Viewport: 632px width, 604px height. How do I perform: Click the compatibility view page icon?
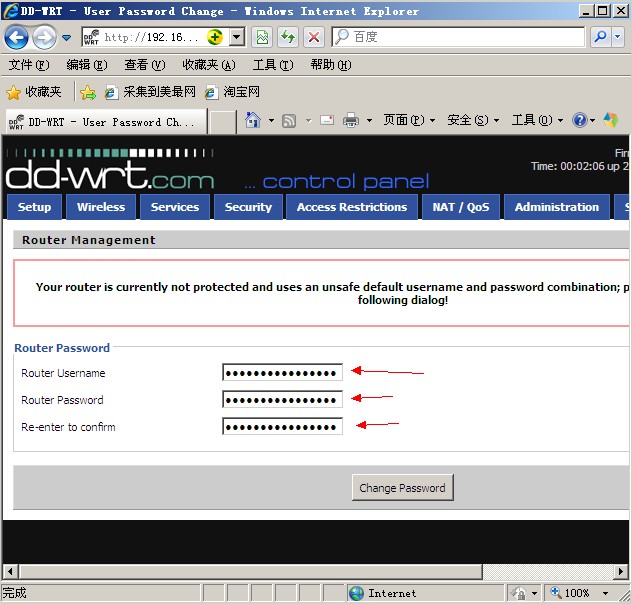click(262, 37)
